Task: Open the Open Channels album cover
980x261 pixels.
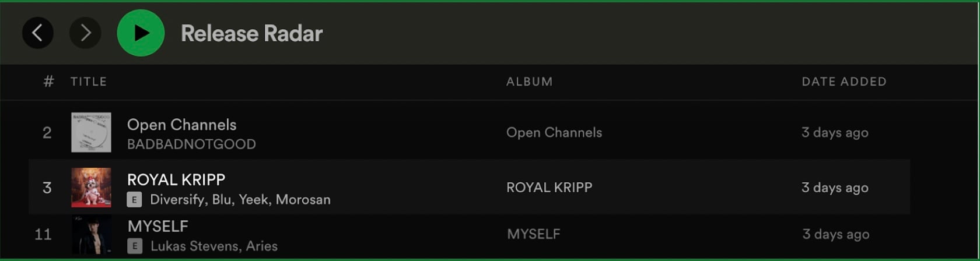Action: (x=91, y=133)
